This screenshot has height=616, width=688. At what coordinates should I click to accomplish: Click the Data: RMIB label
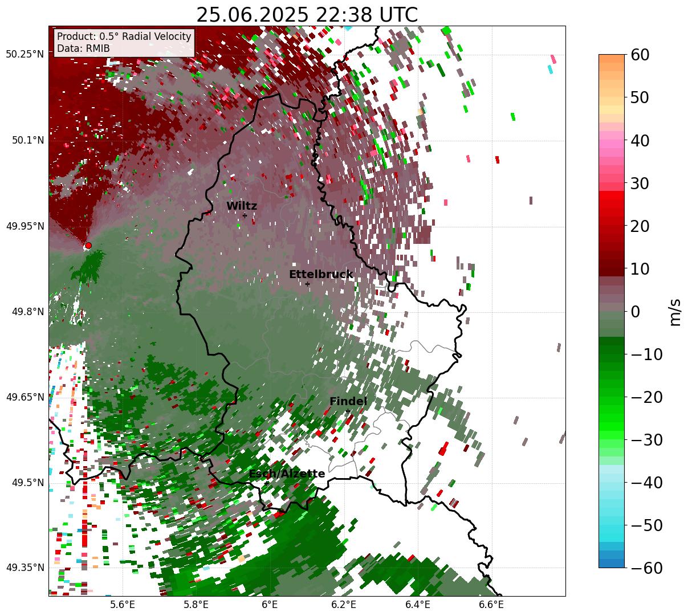(x=83, y=48)
